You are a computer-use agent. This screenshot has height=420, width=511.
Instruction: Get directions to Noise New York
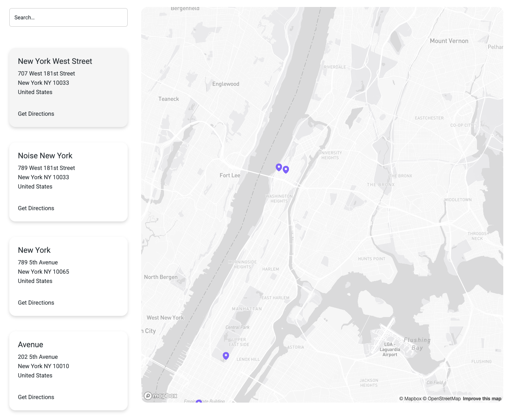(x=36, y=208)
